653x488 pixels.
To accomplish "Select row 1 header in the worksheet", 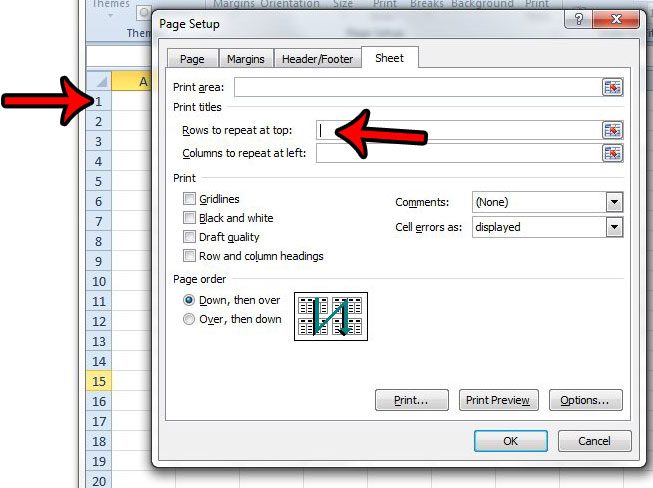I will point(99,101).
